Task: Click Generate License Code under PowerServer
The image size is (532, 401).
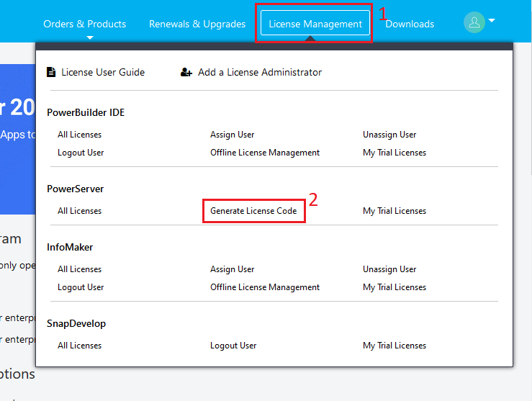Action: [x=253, y=211]
